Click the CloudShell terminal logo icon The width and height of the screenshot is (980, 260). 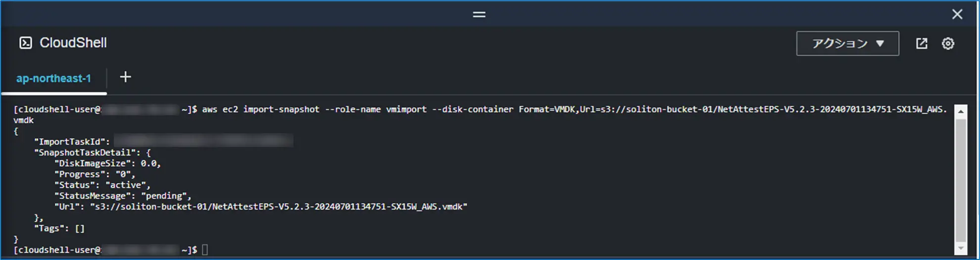pyautogui.click(x=26, y=43)
